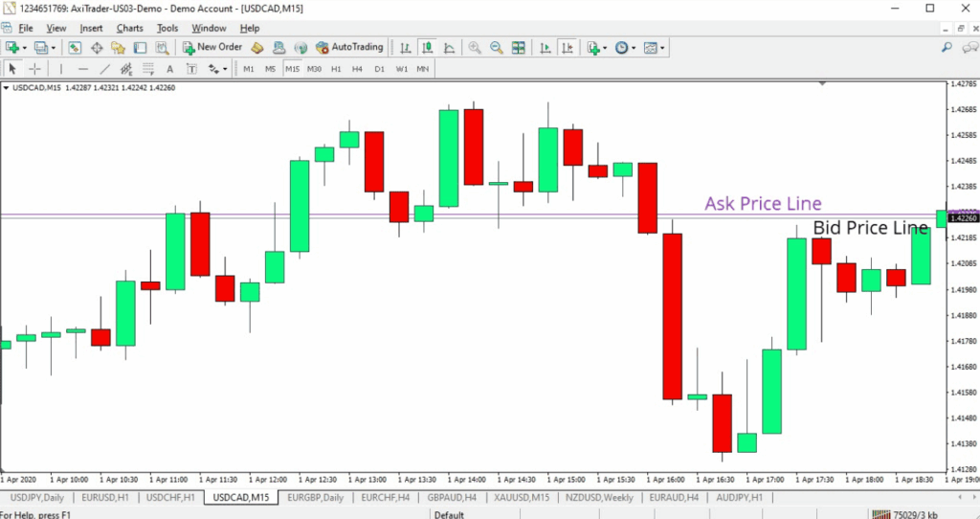Screen dimensions: 980x519
Task: Expand the Templates dropdown arrow
Action: click(x=662, y=48)
